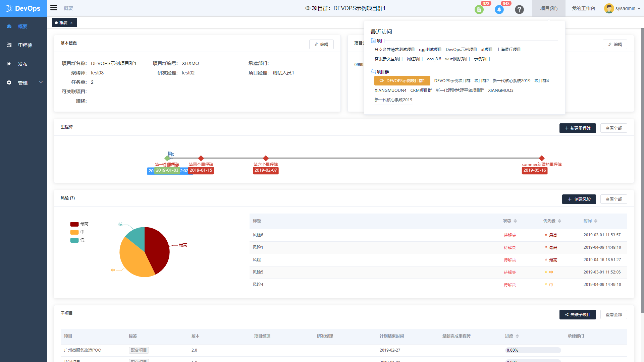Close the 概要 tab

point(71,23)
